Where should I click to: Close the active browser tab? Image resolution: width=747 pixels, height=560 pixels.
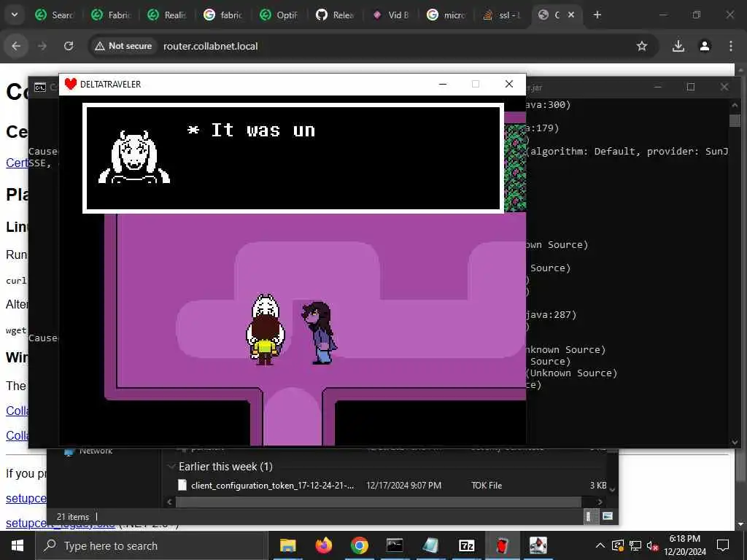[x=571, y=15]
